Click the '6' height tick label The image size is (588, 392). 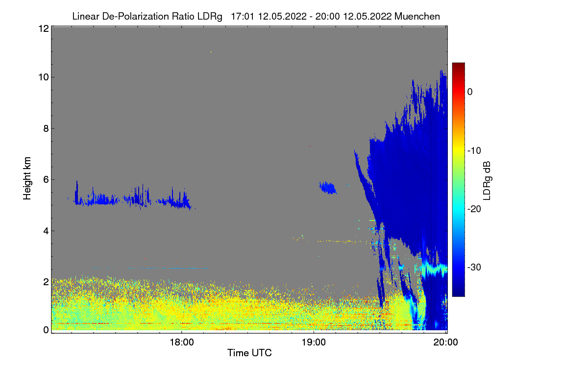pos(45,179)
